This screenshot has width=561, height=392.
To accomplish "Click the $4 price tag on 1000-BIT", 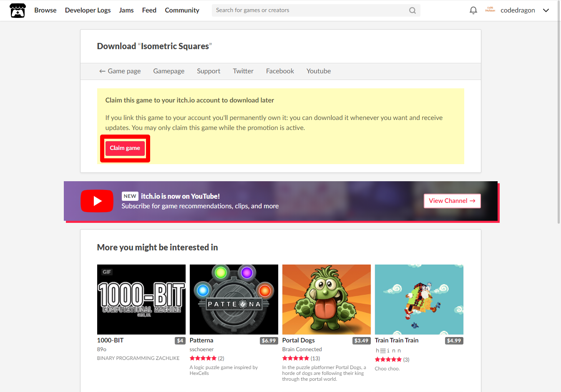I will [x=180, y=341].
